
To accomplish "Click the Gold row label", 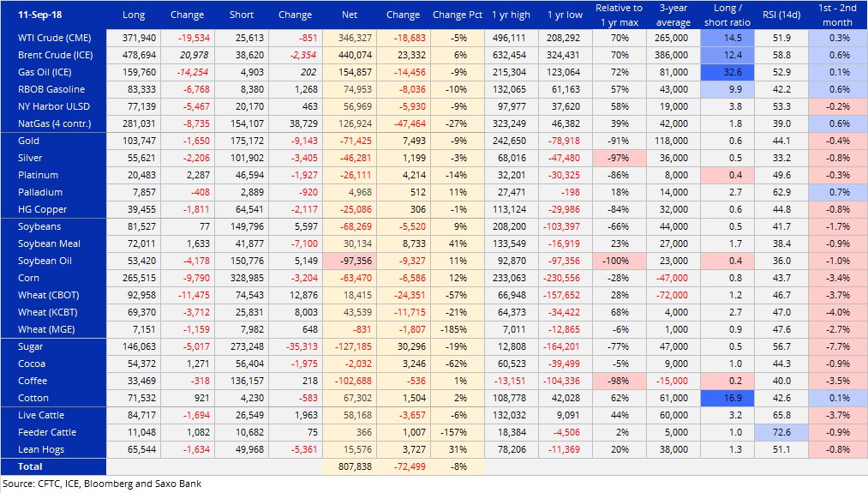I will 29,141.
